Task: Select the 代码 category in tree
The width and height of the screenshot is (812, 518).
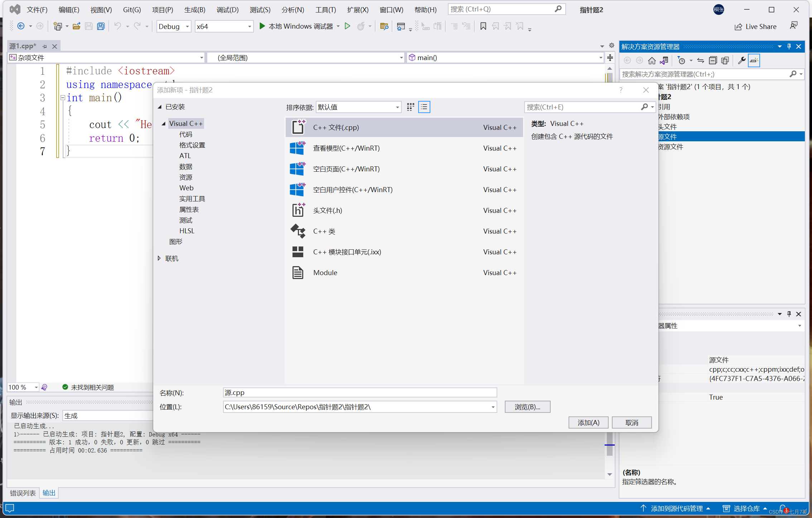Action: pos(186,135)
